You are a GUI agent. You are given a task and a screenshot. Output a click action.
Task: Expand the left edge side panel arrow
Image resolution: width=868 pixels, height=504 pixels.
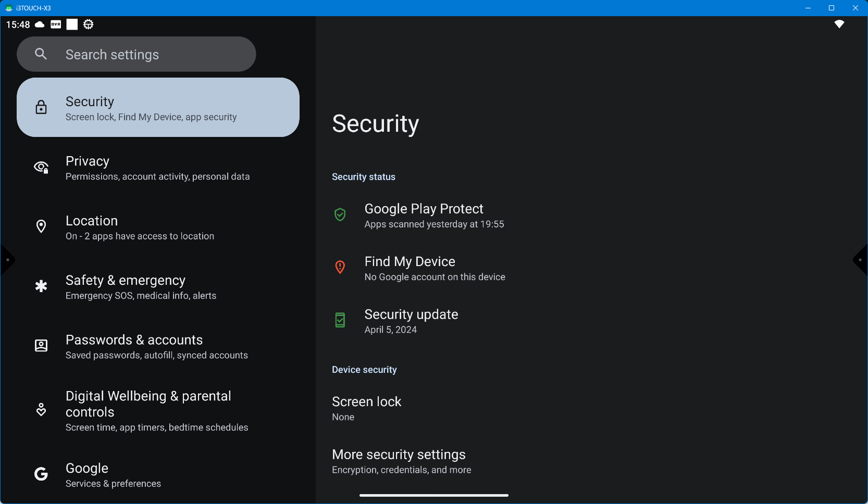coord(7,260)
